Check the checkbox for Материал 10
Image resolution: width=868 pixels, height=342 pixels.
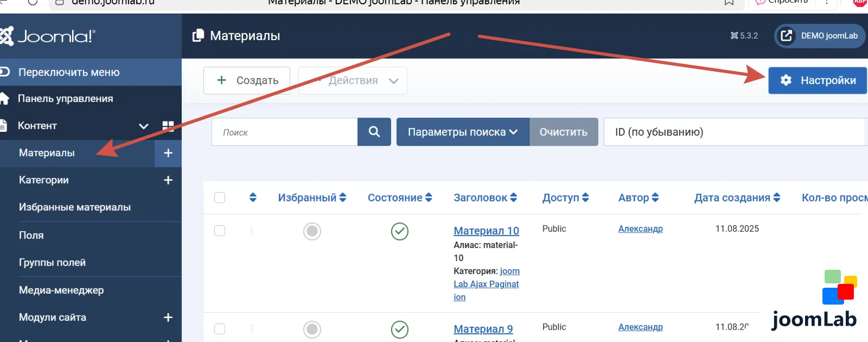tap(220, 231)
